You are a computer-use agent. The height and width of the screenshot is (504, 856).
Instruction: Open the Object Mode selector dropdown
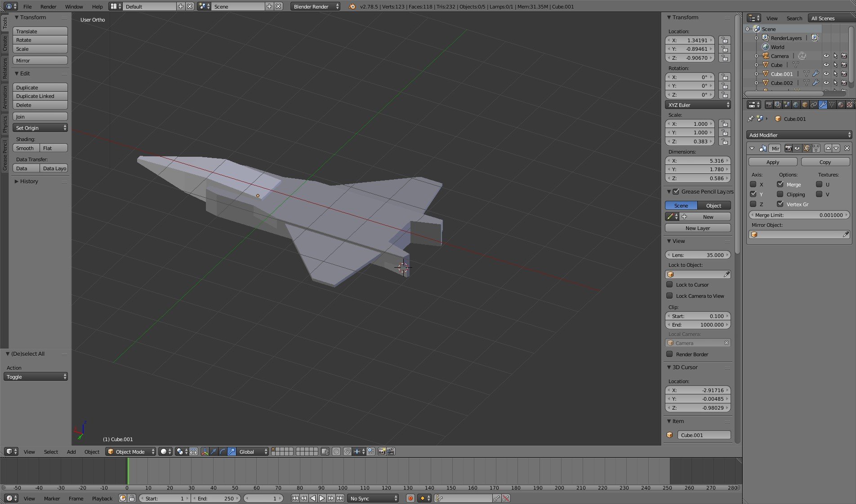(131, 451)
